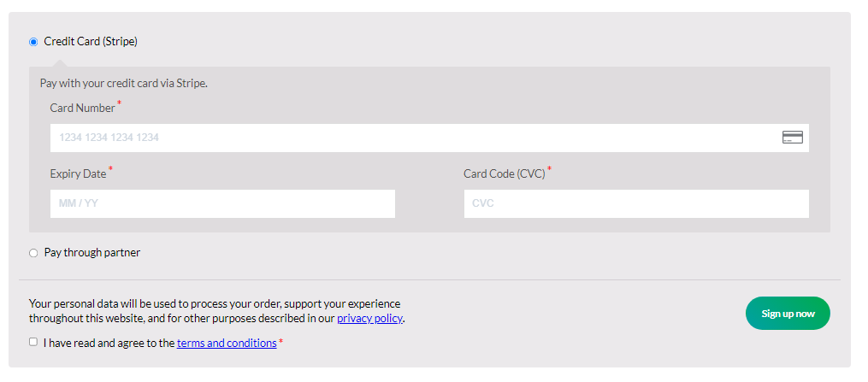
Task: Click the 'I have read and agree' text
Action: 109,343
